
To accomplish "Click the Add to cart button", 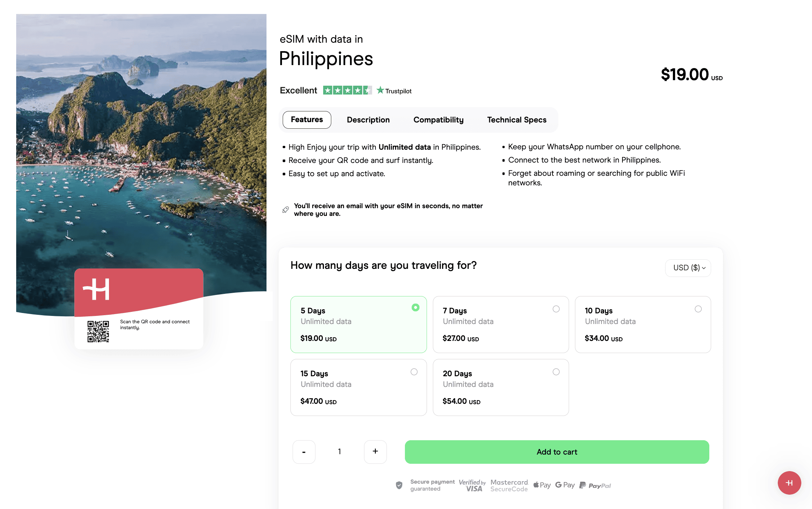I will (x=557, y=452).
